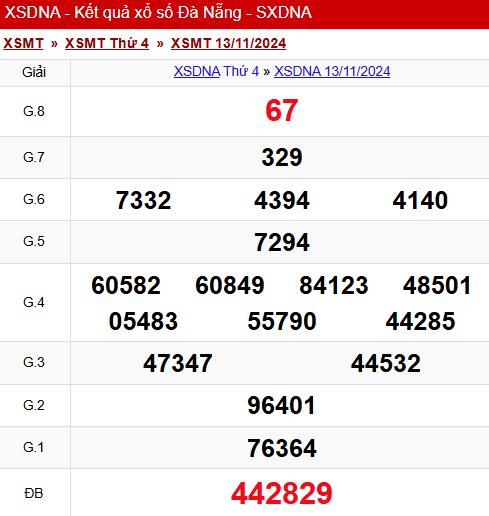Click the G.3 number 44532
Screen dimensions: 489x516
[386, 363]
